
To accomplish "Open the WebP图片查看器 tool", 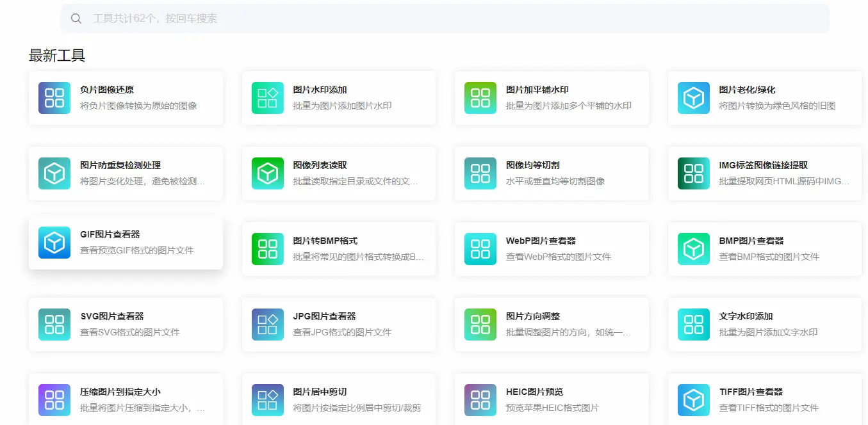I will point(551,249).
